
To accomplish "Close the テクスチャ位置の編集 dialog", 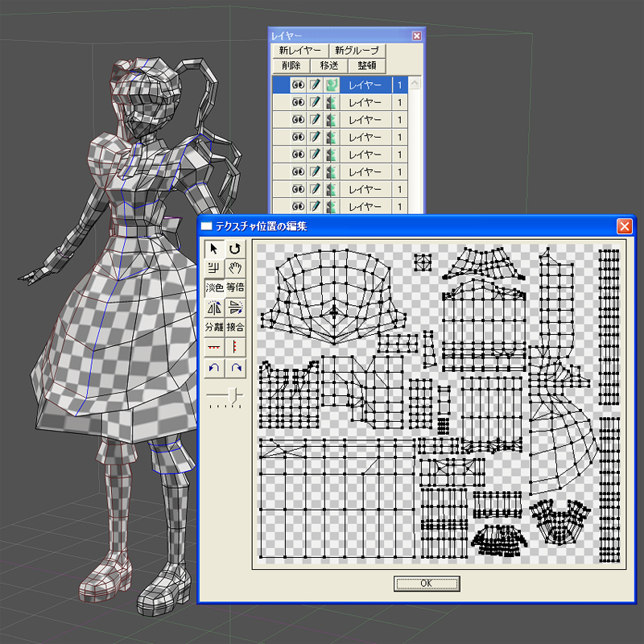I will tap(625, 226).
